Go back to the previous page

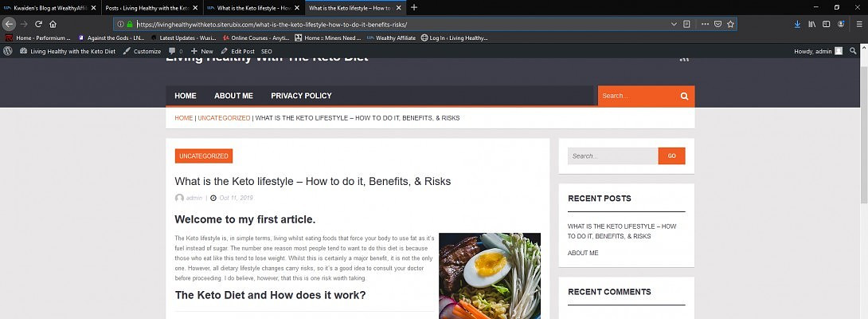(x=9, y=24)
